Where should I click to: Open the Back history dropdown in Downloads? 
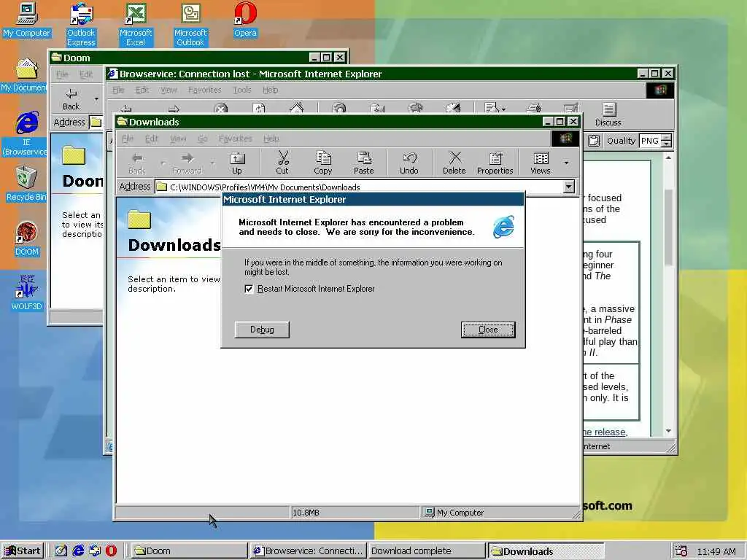tap(163, 163)
